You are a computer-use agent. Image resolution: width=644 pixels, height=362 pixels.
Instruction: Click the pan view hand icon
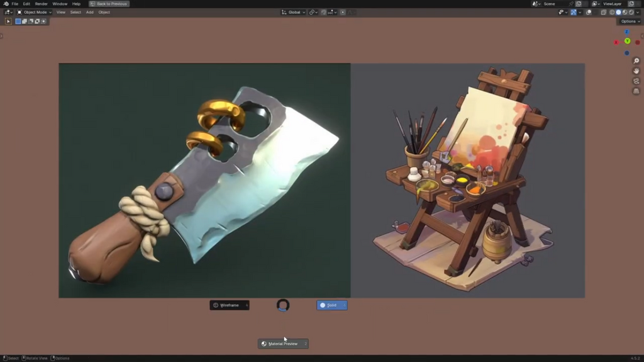click(x=636, y=71)
